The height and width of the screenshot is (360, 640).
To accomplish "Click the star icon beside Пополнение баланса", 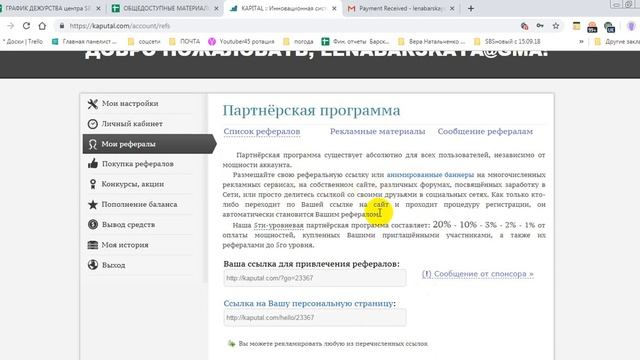I will tap(93, 204).
